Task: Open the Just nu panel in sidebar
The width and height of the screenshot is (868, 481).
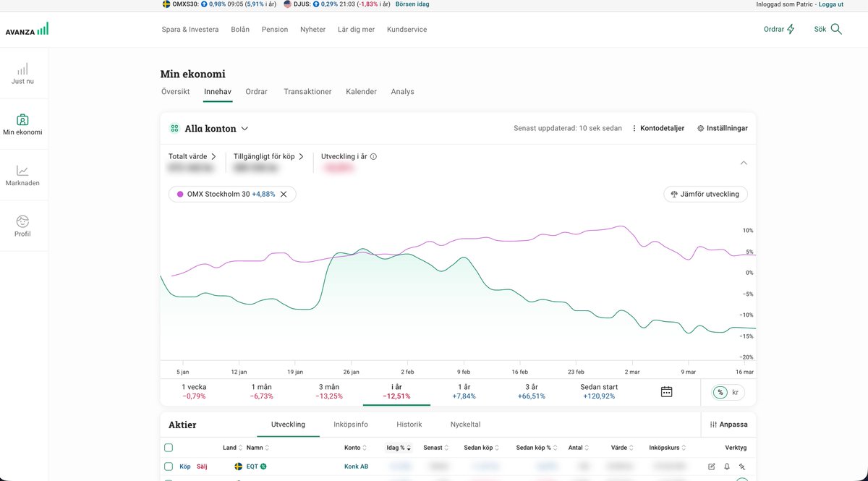Action: pos(23,72)
